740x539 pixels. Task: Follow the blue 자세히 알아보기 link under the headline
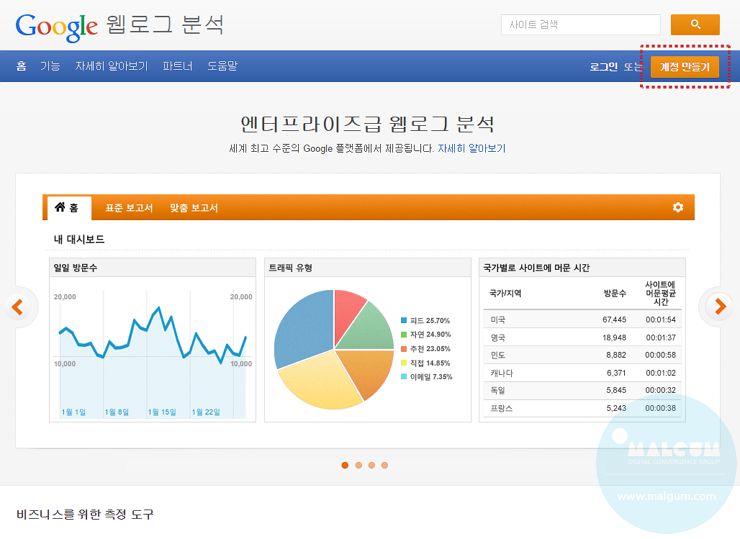[471, 149]
